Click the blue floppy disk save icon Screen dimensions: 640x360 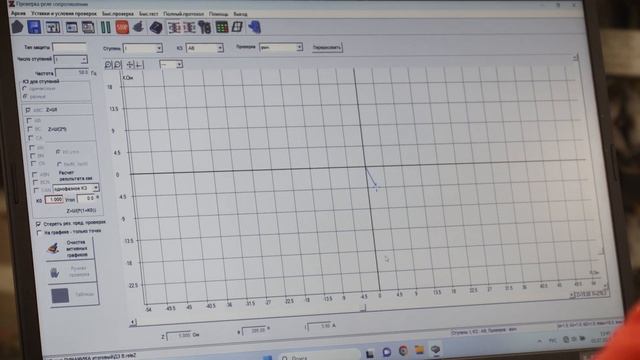pyautogui.click(x=34, y=27)
